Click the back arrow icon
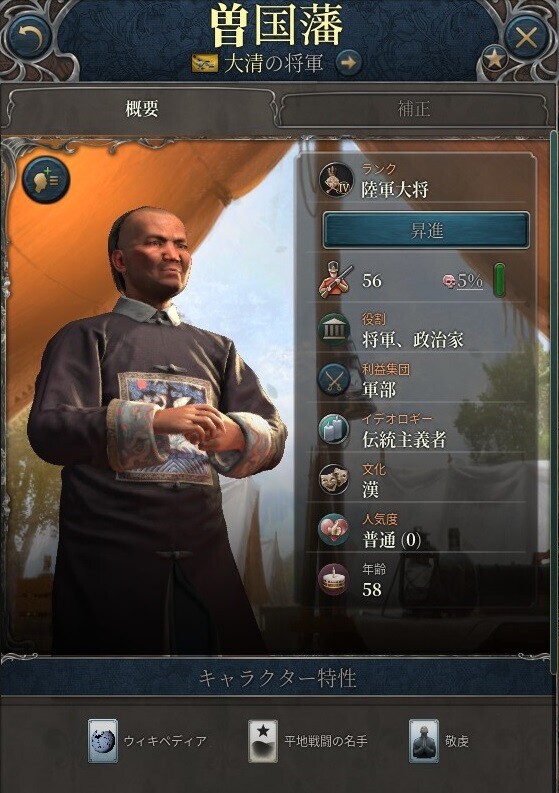 pyautogui.click(x=29, y=35)
